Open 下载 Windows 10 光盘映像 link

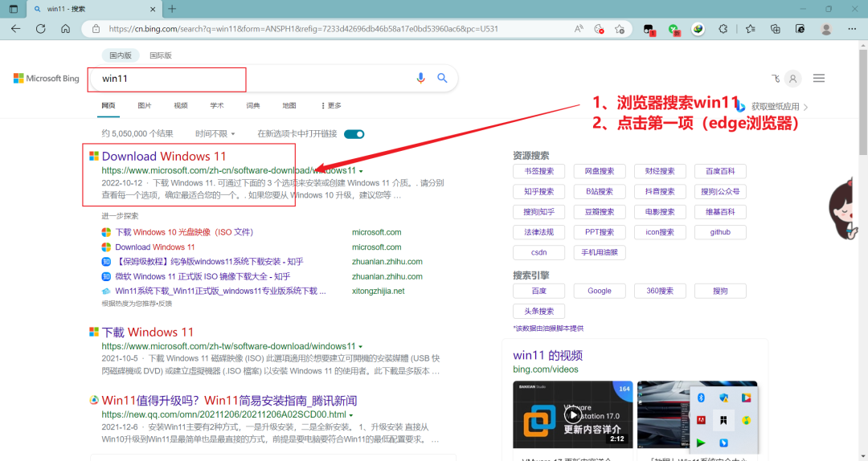click(184, 232)
